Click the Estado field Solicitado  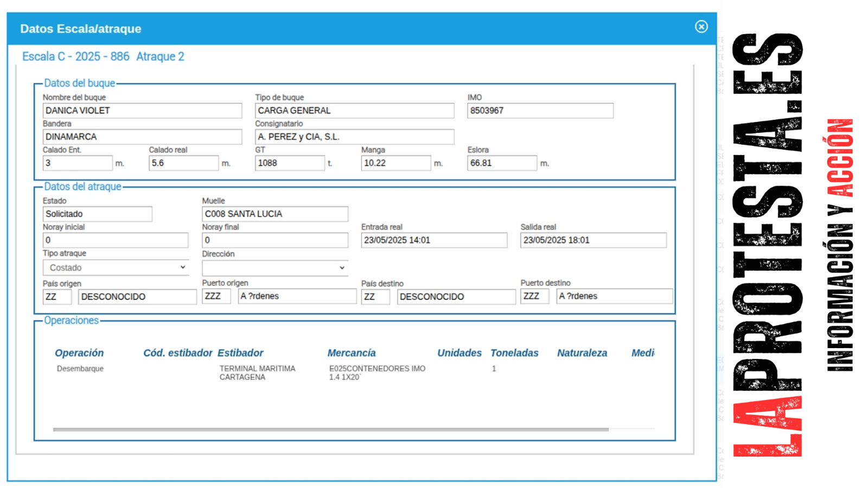coord(98,214)
